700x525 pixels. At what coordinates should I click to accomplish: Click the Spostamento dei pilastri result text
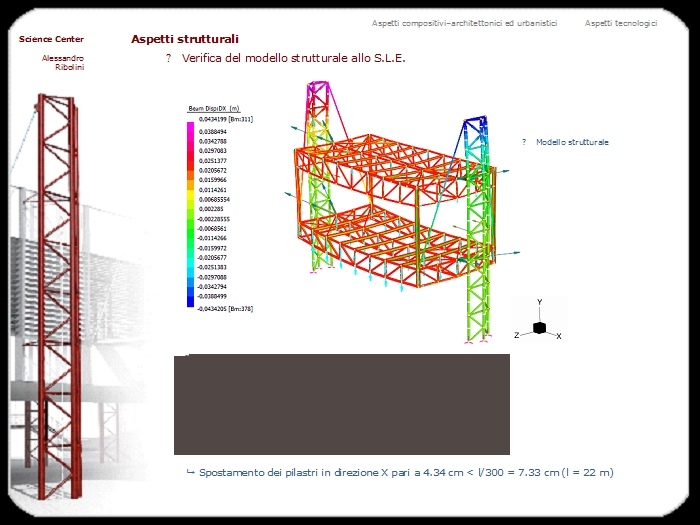point(406,471)
